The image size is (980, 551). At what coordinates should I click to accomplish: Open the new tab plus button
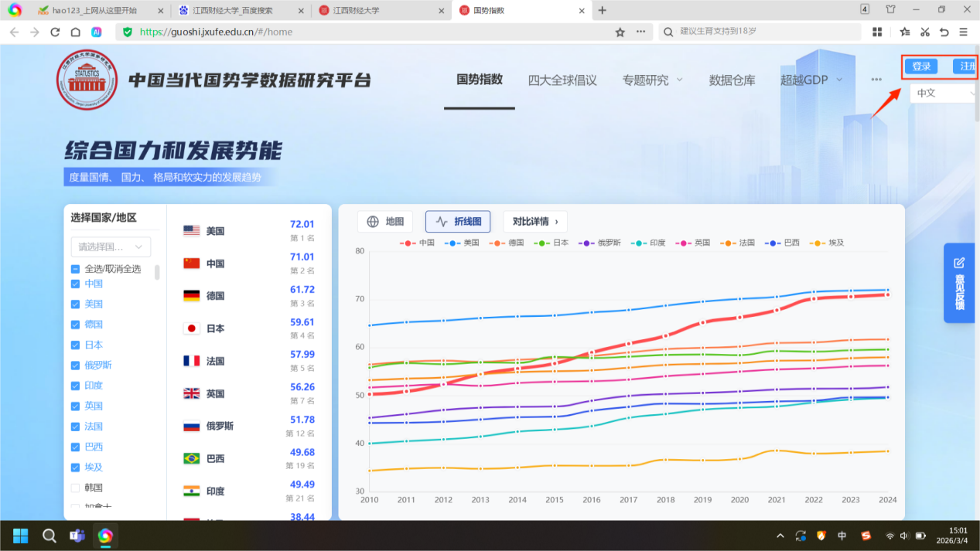coord(603,10)
